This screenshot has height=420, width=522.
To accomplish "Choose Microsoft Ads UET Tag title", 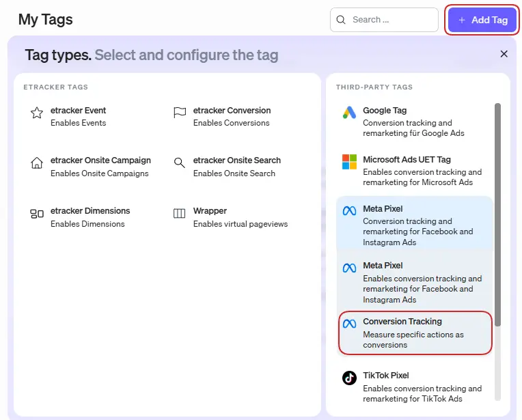I will point(407,160).
